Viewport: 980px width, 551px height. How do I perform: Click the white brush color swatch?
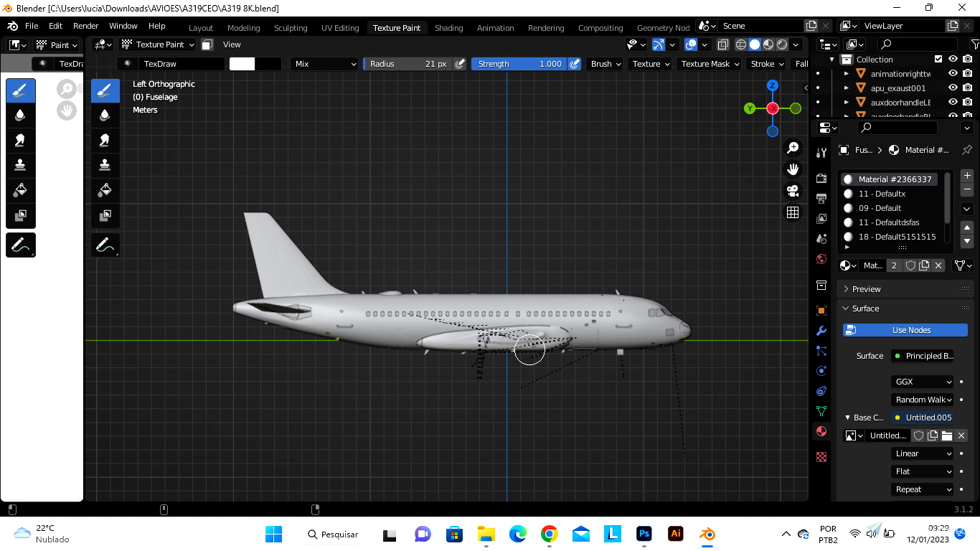(242, 64)
